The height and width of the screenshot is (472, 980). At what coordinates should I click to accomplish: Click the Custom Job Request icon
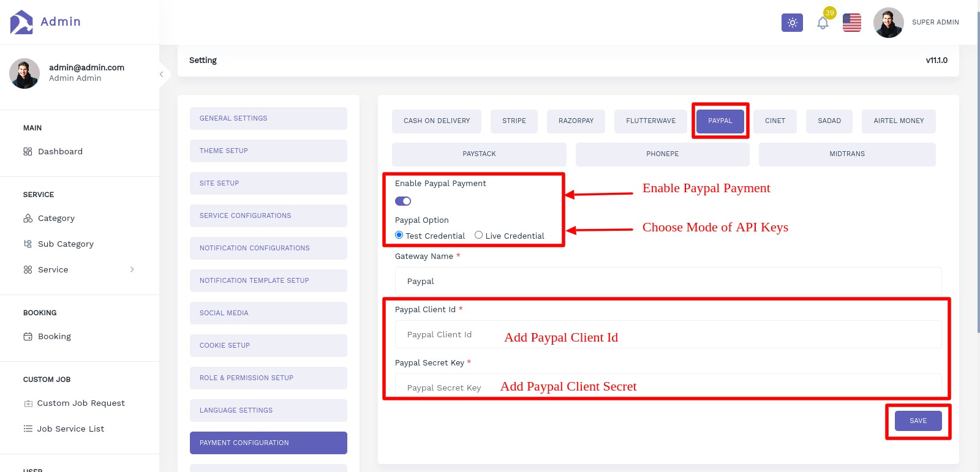[x=28, y=403]
